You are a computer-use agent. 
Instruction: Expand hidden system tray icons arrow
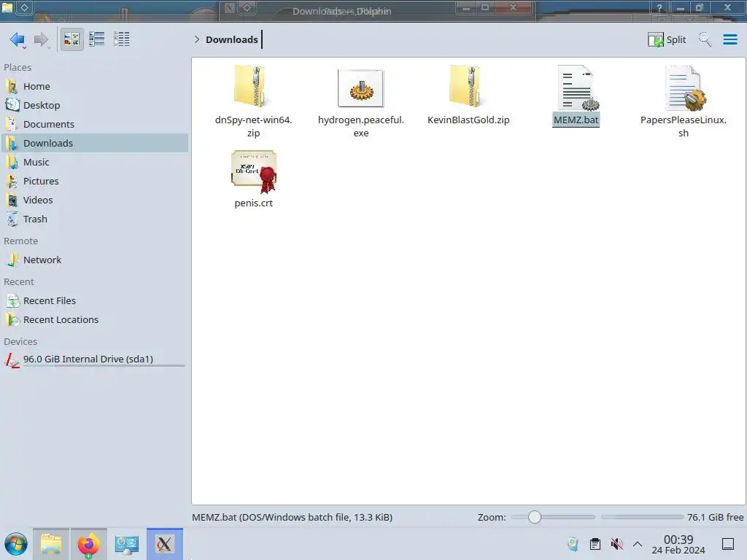(x=638, y=544)
